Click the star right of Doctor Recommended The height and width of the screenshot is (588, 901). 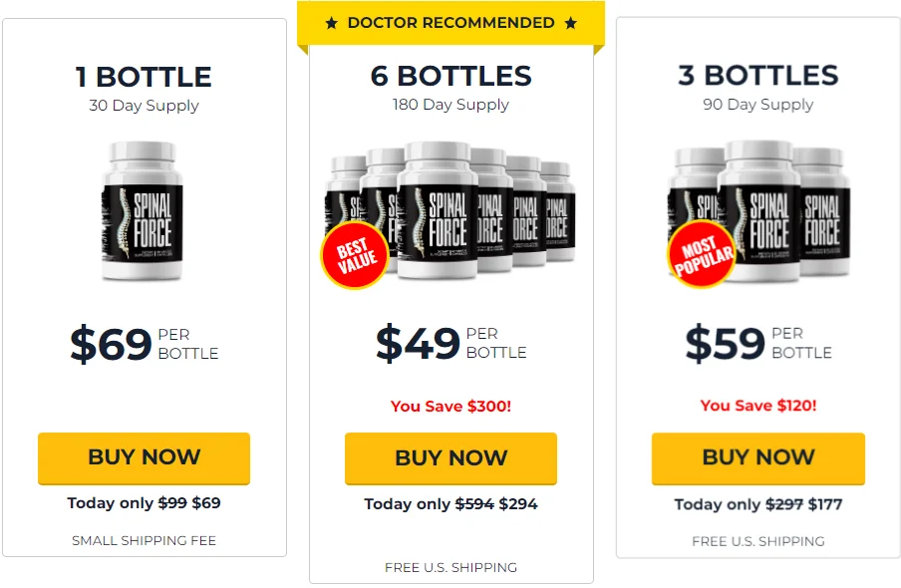coord(570,23)
